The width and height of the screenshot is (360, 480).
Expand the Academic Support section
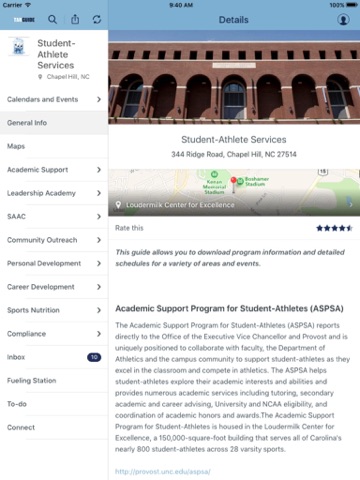tap(54, 170)
